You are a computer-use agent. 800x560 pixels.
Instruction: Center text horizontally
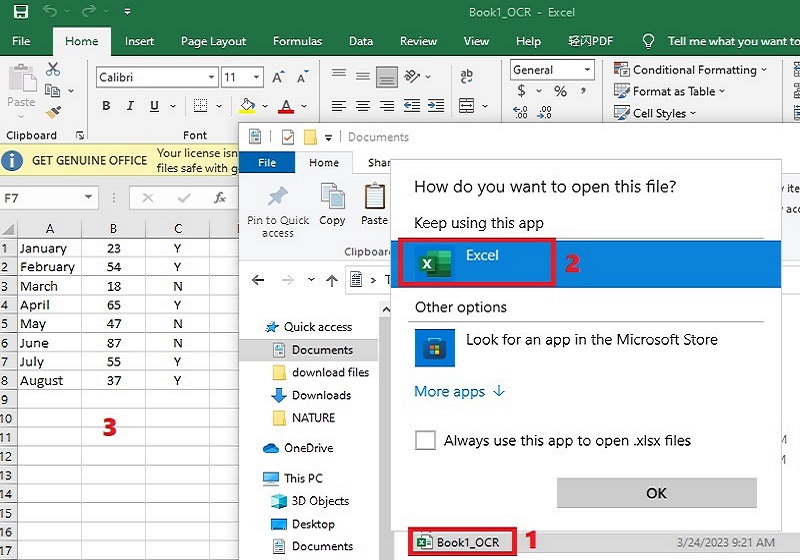pos(363,106)
